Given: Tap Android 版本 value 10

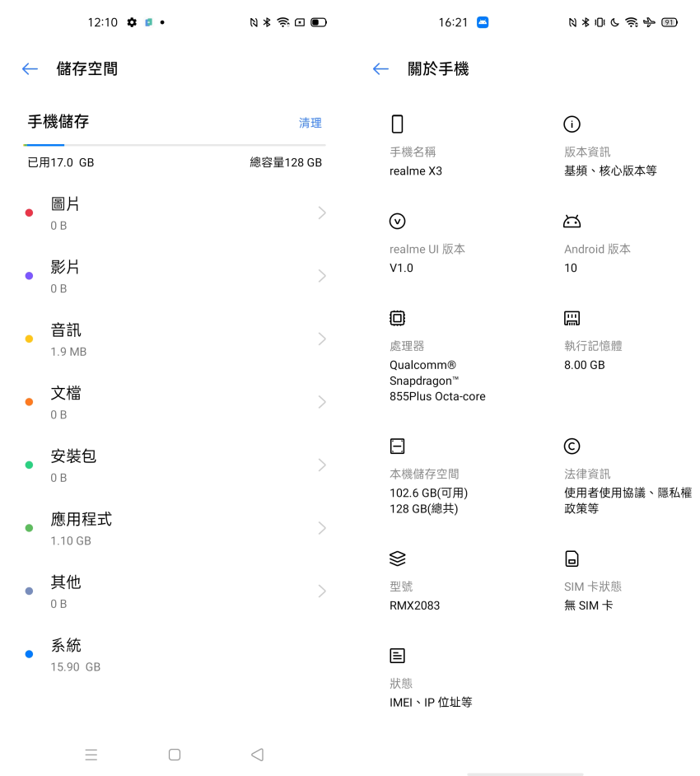Looking at the screenshot, I should pyautogui.click(x=571, y=268).
